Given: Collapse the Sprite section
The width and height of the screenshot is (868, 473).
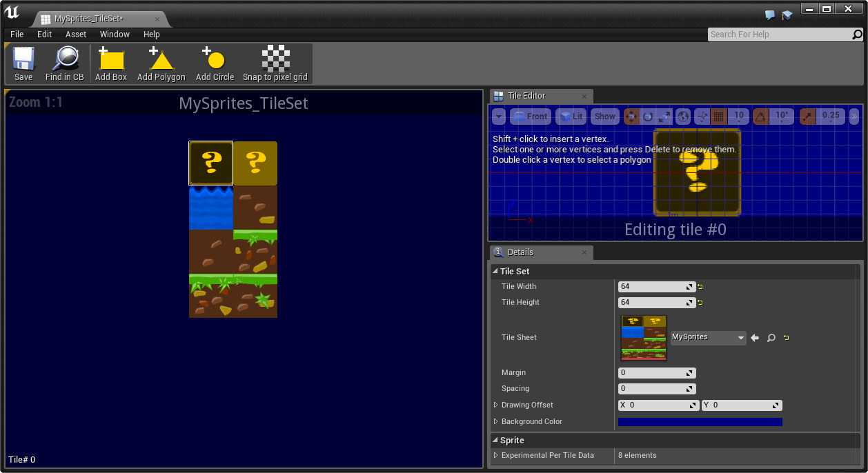Looking at the screenshot, I should point(495,441).
